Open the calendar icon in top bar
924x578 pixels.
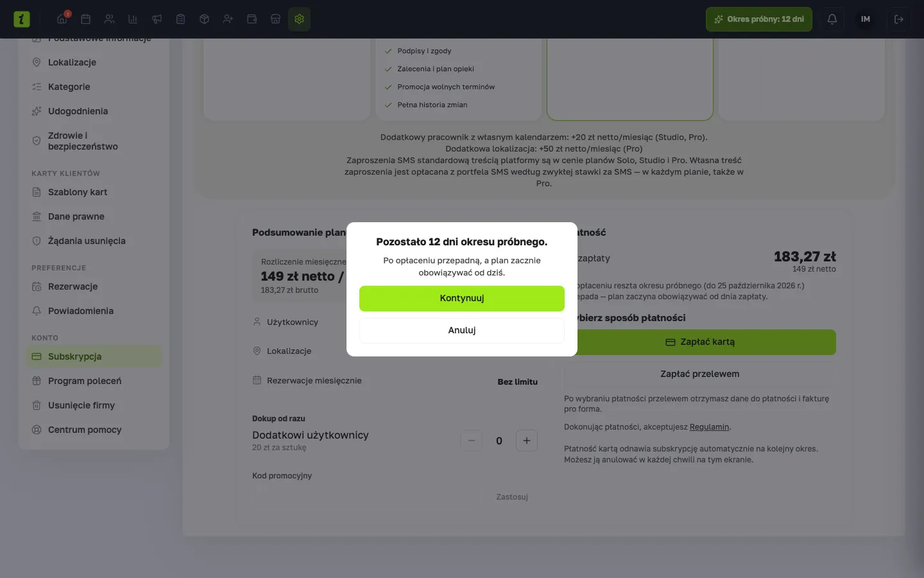tap(86, 19)
